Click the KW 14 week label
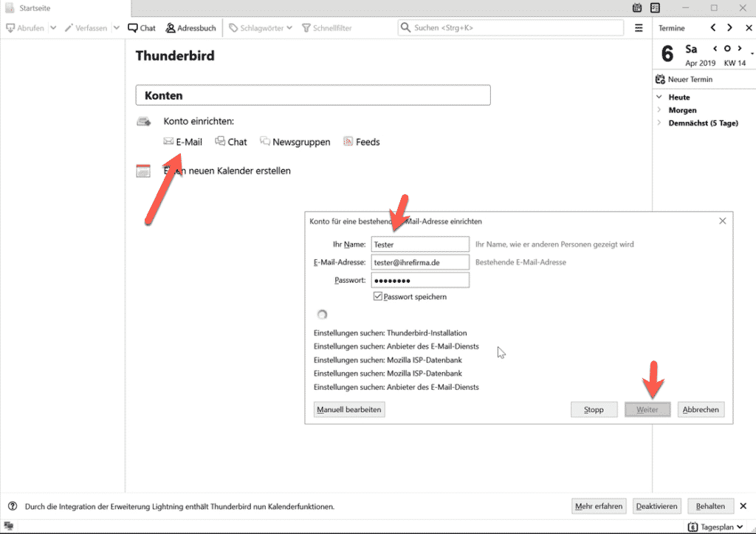This screenshot has width=756, height=534. pyautogui.click(x=735, y=64)
